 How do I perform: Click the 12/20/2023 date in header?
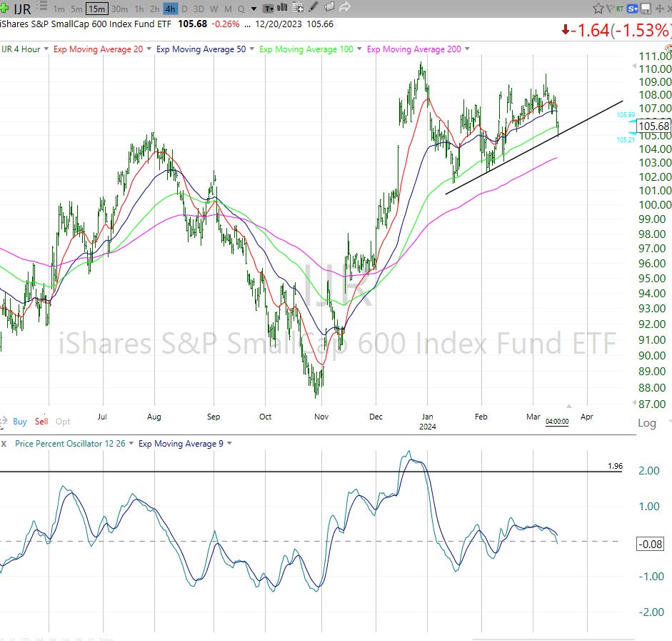tap(279, 24)
